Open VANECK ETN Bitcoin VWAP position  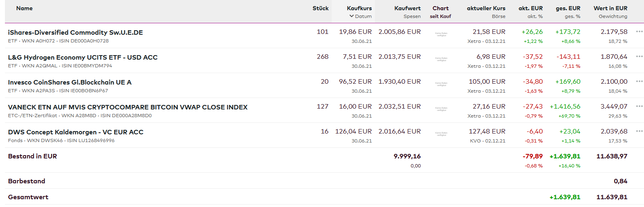click(128, 107)
